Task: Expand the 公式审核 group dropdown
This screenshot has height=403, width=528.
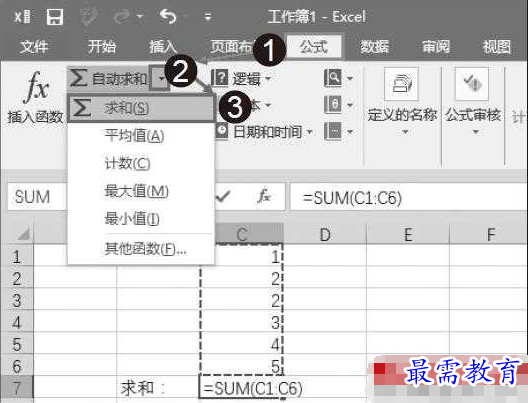Action: click(475, 132)
